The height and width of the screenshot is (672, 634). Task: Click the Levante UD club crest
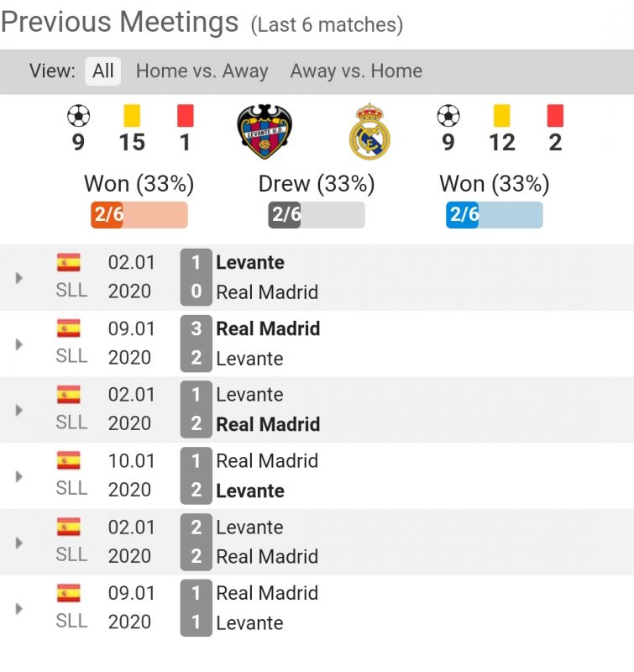click(265, 132)
